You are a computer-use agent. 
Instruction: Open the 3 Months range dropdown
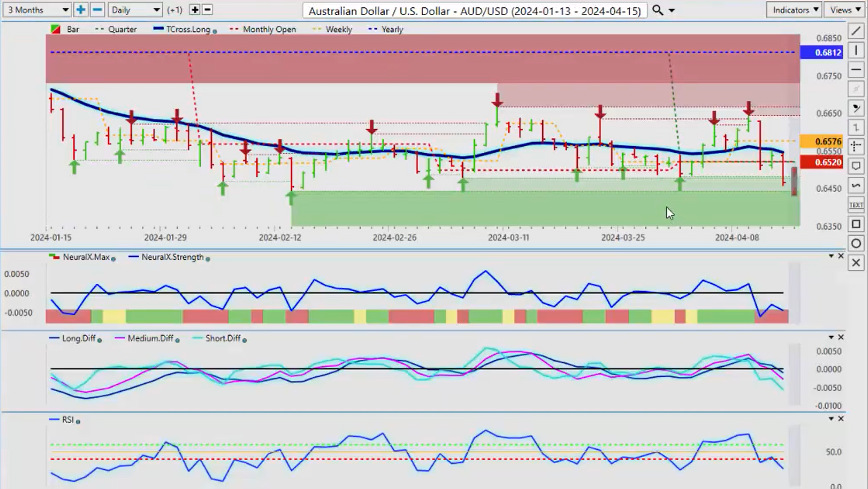38,10
